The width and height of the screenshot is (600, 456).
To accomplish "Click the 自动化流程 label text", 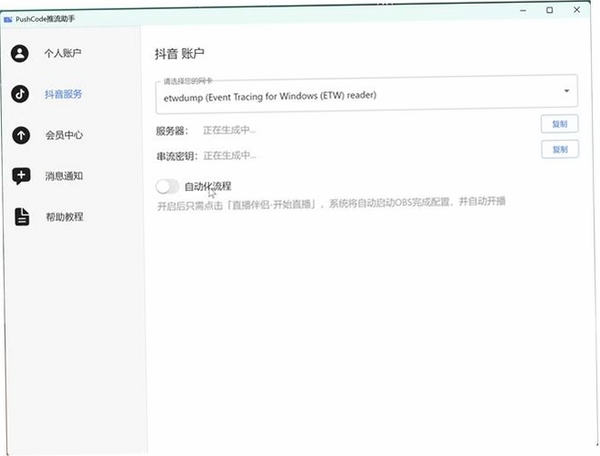I will point(208,186).
